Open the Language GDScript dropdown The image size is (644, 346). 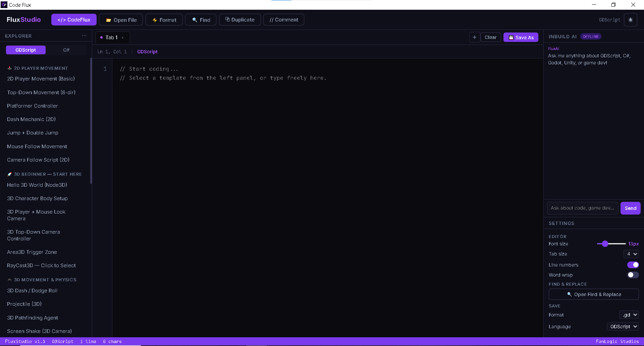point(623,327)
